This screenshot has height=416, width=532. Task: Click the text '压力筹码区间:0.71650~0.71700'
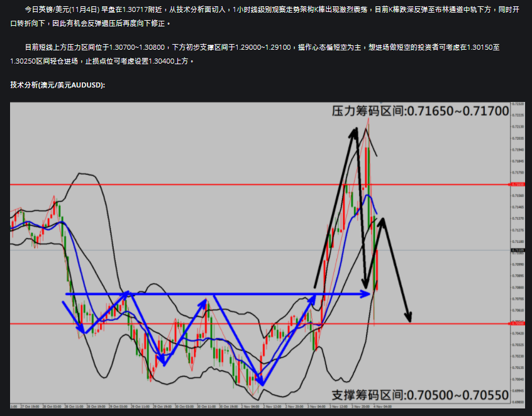click(x=420, y=111)
